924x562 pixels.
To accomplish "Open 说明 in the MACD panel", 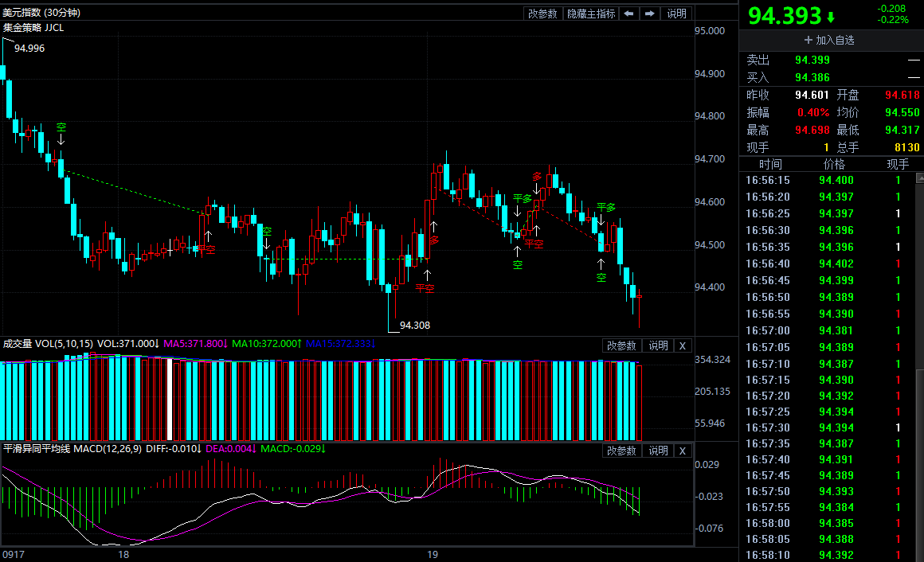I will (658, 451).
